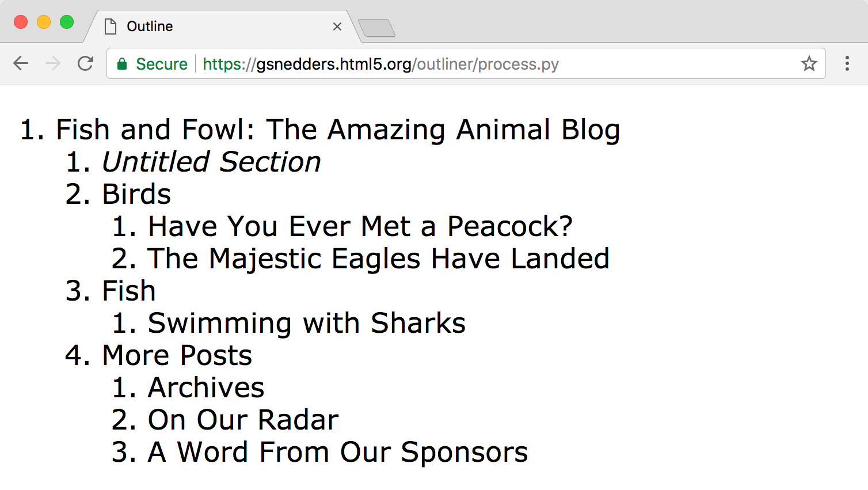Reload the current page
Viewport: 868px width, 490px height.
pos(85,63)
